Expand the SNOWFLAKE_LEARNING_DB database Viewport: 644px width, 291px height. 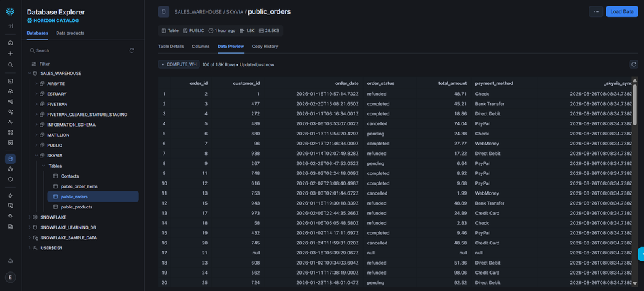click(29, 227)
